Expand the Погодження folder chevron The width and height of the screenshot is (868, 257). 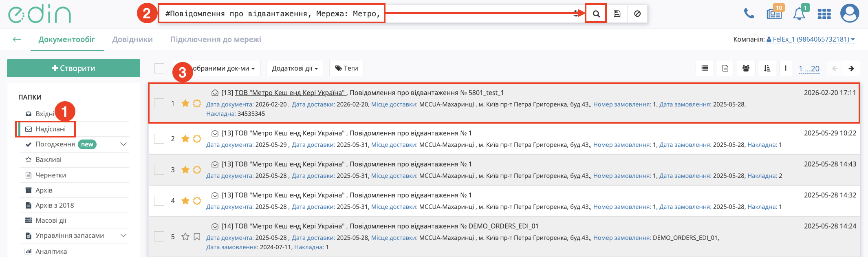tap(123, 144)
